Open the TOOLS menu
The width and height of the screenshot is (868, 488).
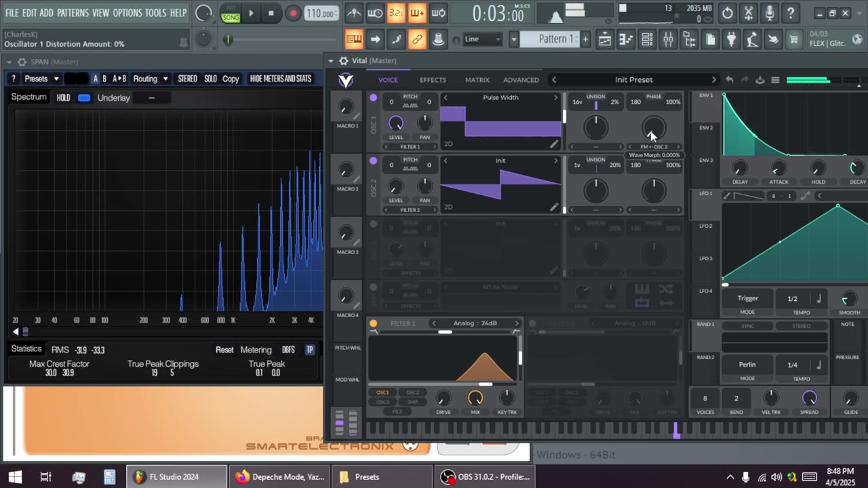pyautogui.click(x=155, y=13)
